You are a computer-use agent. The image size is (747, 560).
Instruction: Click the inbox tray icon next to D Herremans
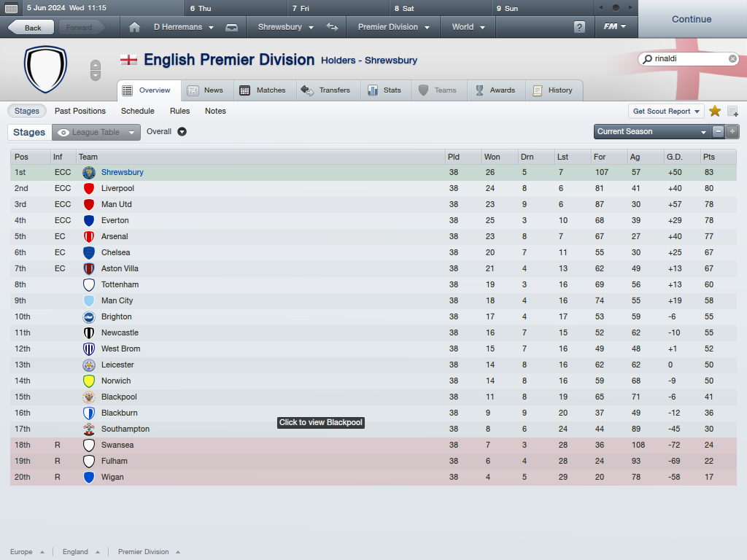pos(231,27)
